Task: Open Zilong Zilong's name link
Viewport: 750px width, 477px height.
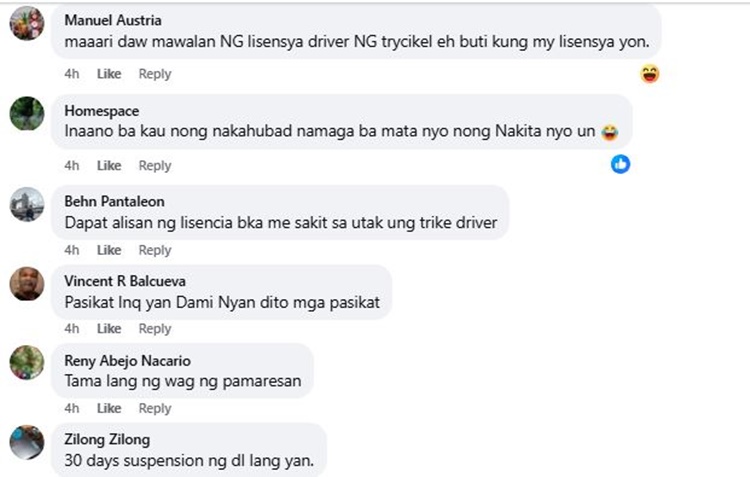Action: (107, 439)
